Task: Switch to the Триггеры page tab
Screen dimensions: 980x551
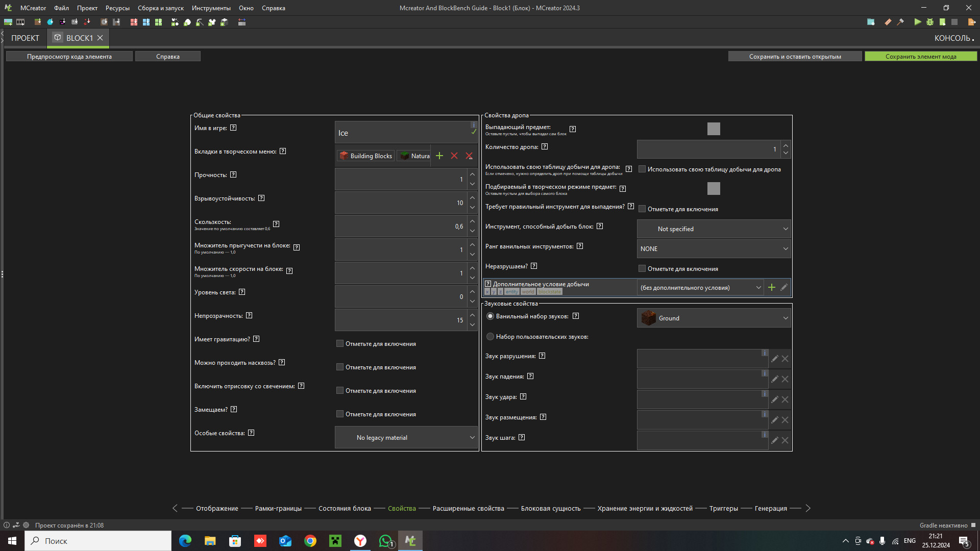Action: [723, 508]
